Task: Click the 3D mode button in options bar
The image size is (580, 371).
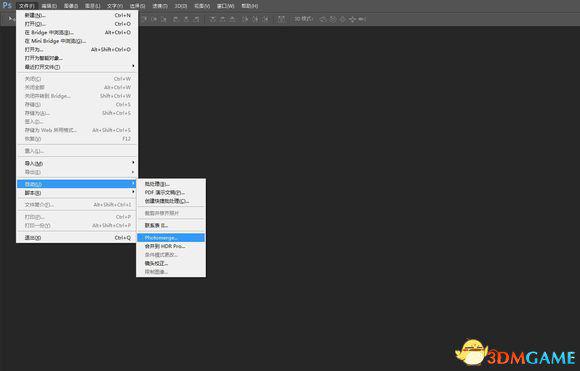Action: (x=303, y=19)
